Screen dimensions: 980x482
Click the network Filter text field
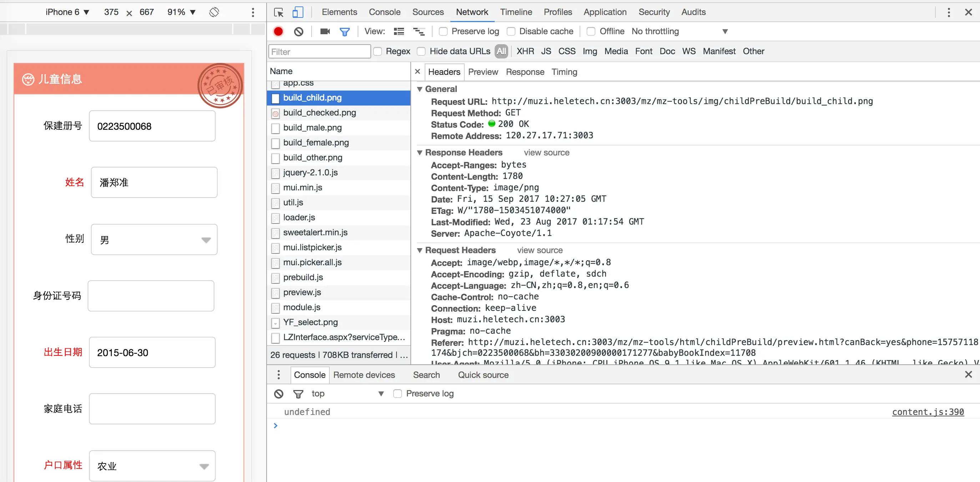coord(319,52)
